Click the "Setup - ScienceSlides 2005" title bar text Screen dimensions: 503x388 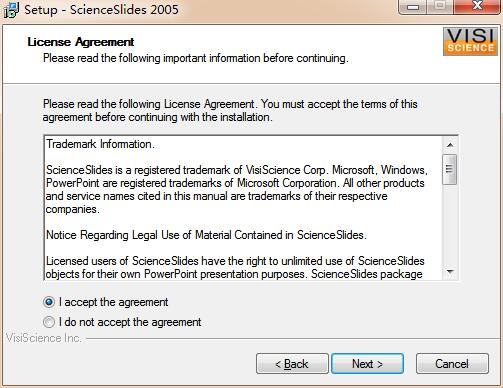[101, 9]
